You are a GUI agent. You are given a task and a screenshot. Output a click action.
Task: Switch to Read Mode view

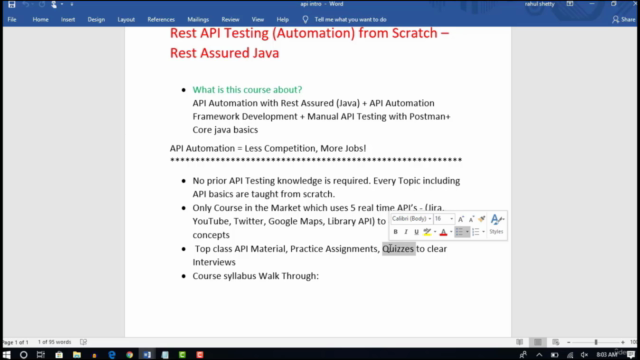click(519, 342)
